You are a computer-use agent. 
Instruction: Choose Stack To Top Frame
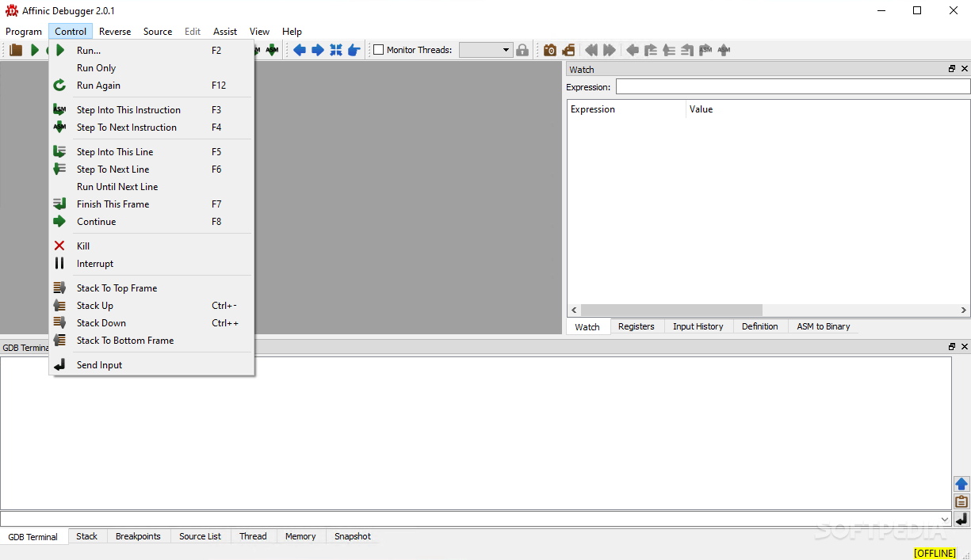point(151,288)
